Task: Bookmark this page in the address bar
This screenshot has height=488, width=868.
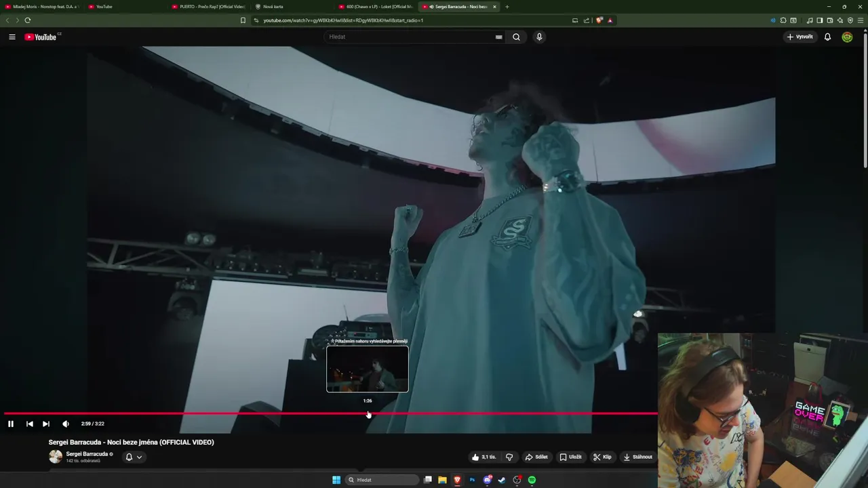Action: click(x=243, y=20)
